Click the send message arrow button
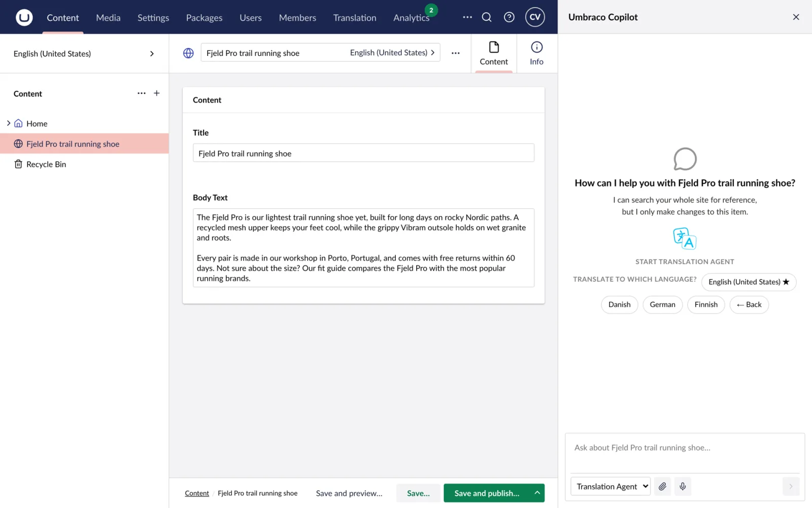 pyautogui.click(x=791, y=486)
